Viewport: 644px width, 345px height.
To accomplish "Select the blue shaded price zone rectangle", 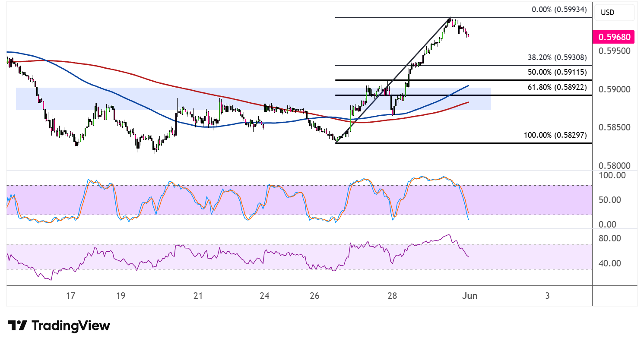I will (x=254, y=99).
